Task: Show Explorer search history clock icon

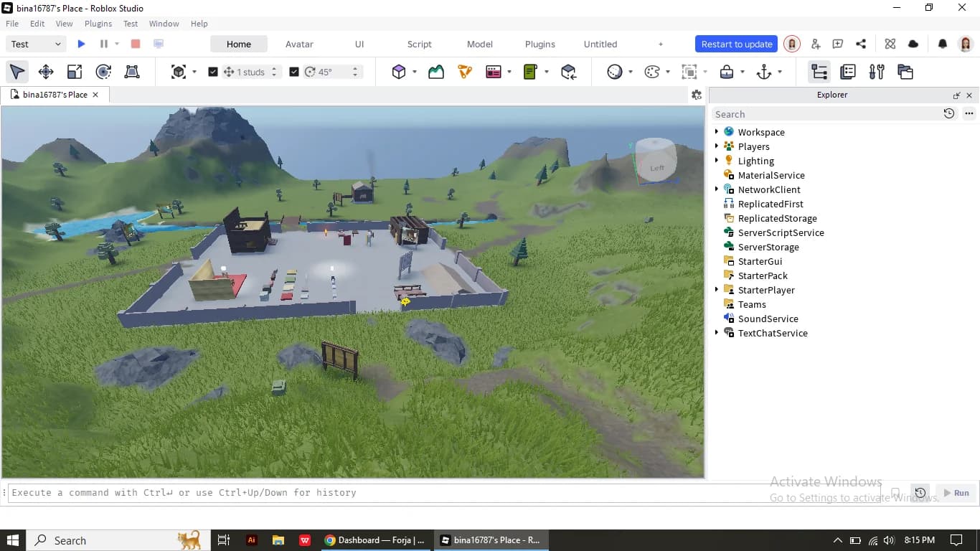Action: tap(949, 113)
